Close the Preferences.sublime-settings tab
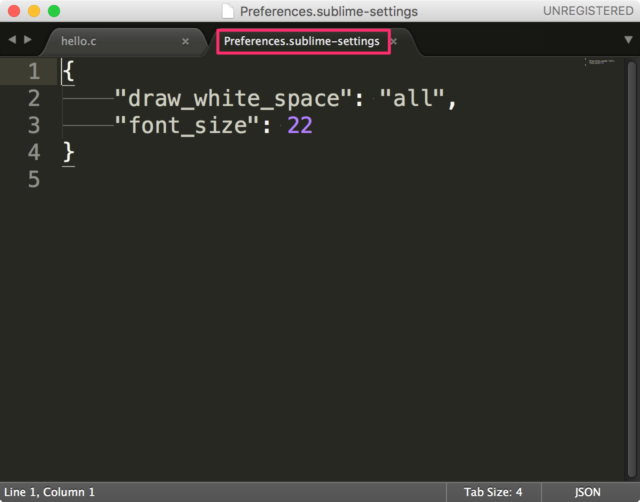 coord(394,41)
